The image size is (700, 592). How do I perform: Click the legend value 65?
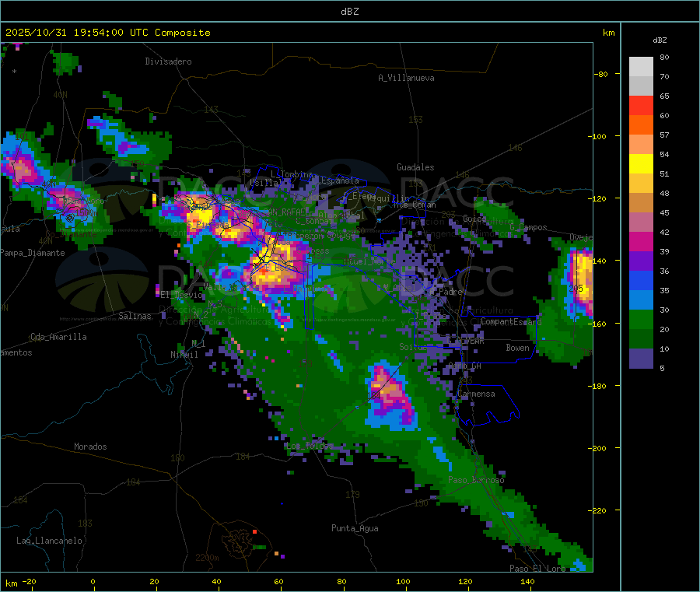click(664, 96)
